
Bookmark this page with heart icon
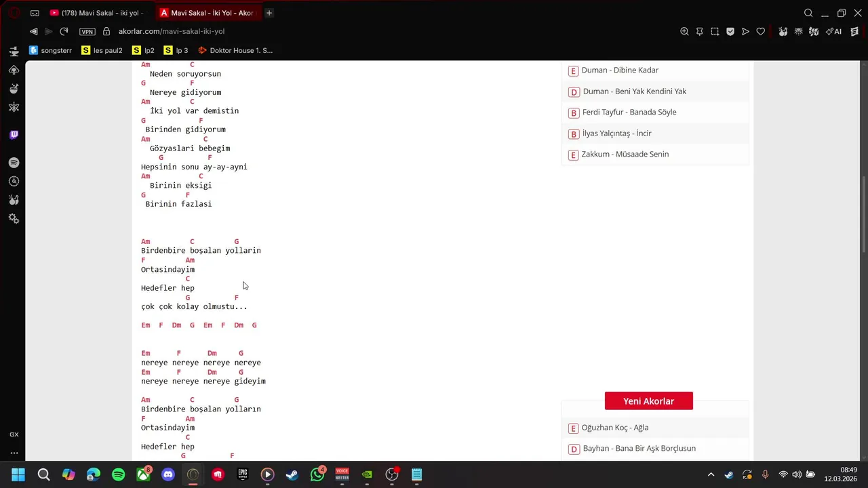coord(761,31)
